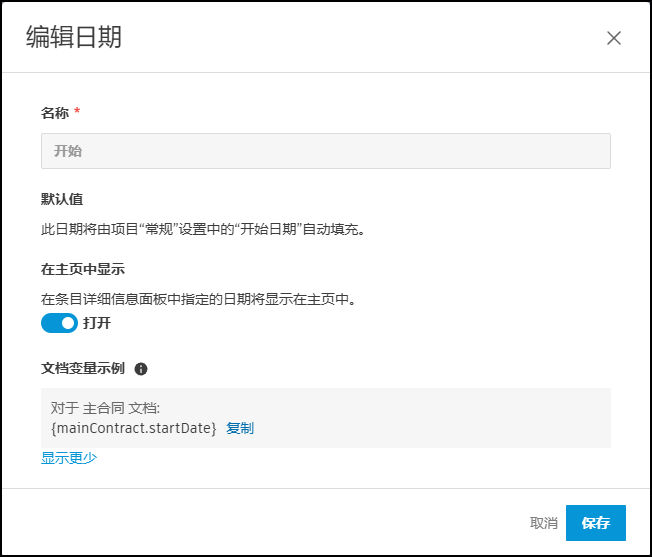
Task: Copy the variable using the 复制 link
Action: (x=240, y=428)
